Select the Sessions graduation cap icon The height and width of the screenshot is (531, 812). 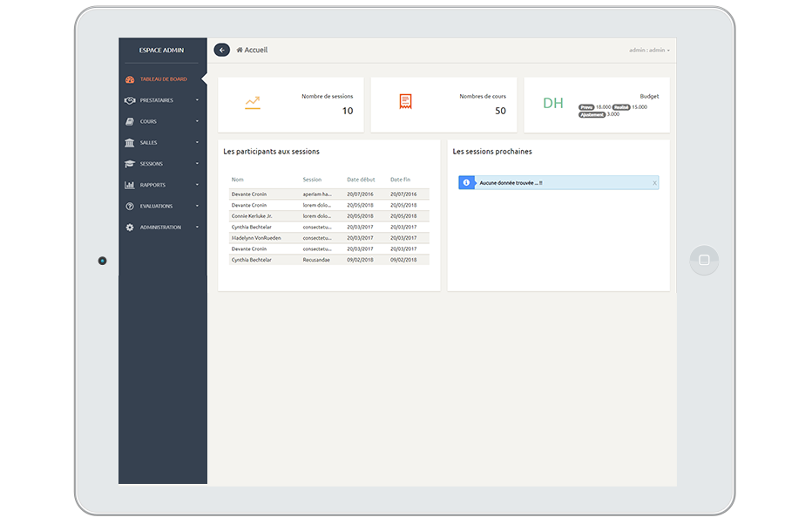pos(129,163)
